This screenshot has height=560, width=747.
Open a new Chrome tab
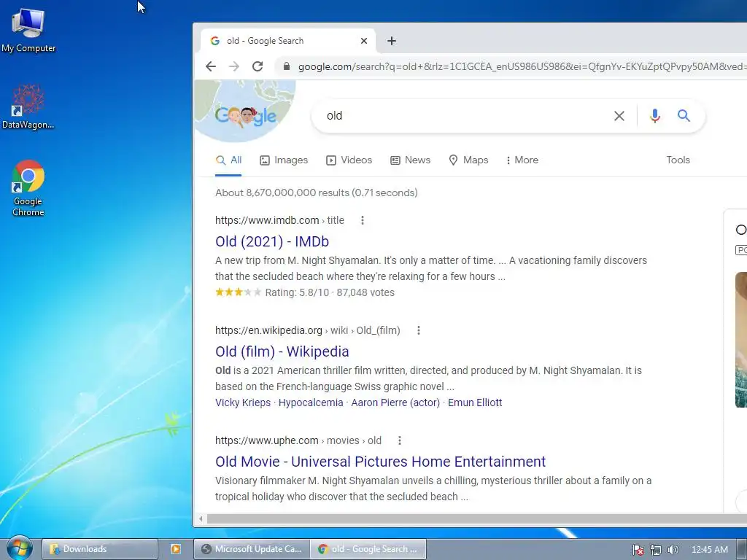click(392, 41)
